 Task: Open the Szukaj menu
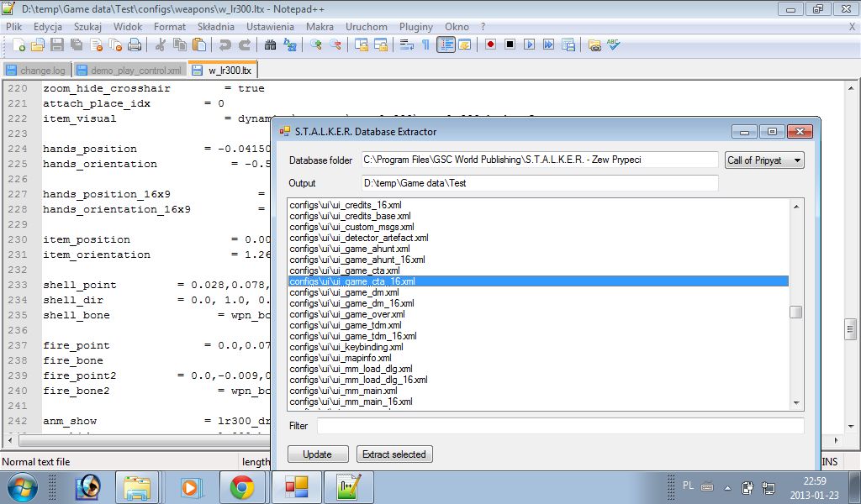click(x=87, y=26)
